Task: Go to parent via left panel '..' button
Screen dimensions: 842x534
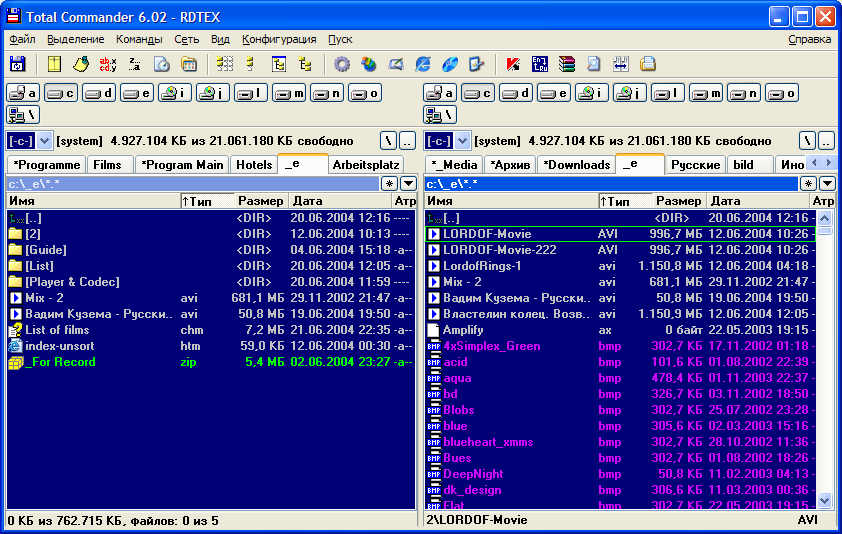Action: [408, 141]
